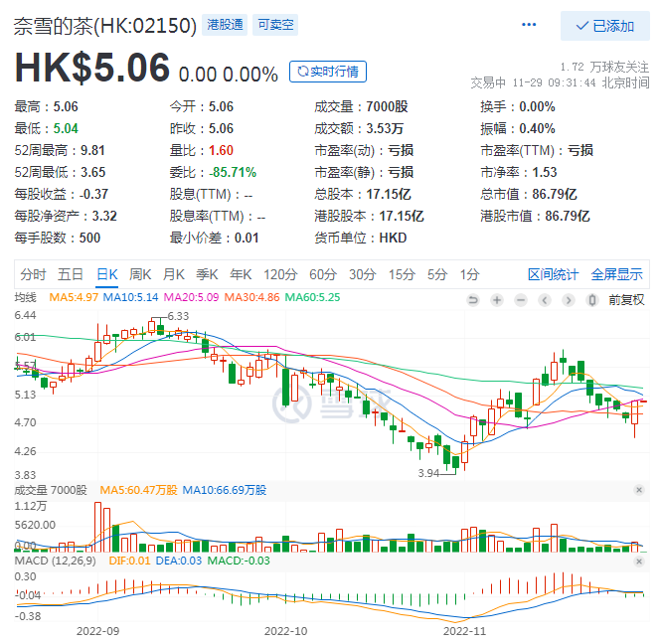Viewport: 661px width, 644px height.
Task: Select the 年K chart tab
Action: pyautogui.click(x=241, y=275)
